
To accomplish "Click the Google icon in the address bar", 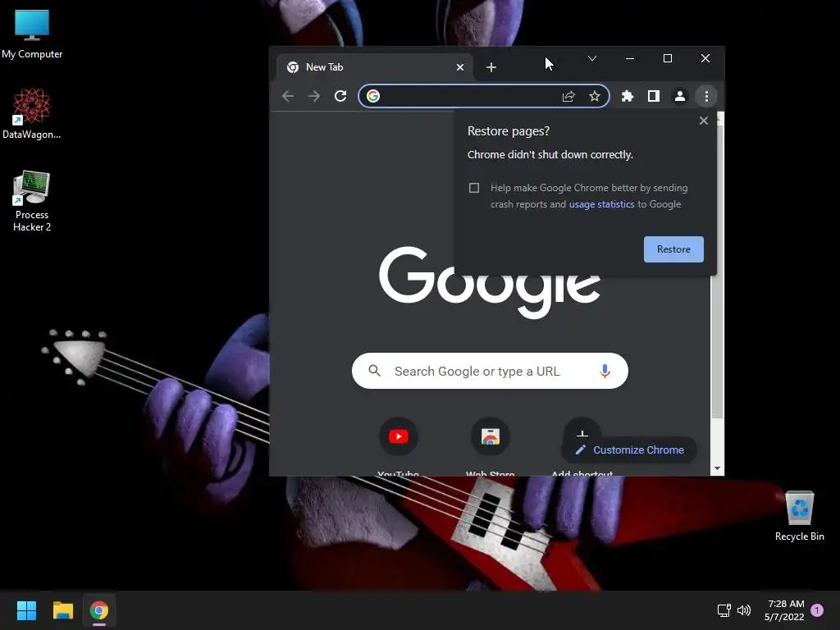I will [373, 96].
